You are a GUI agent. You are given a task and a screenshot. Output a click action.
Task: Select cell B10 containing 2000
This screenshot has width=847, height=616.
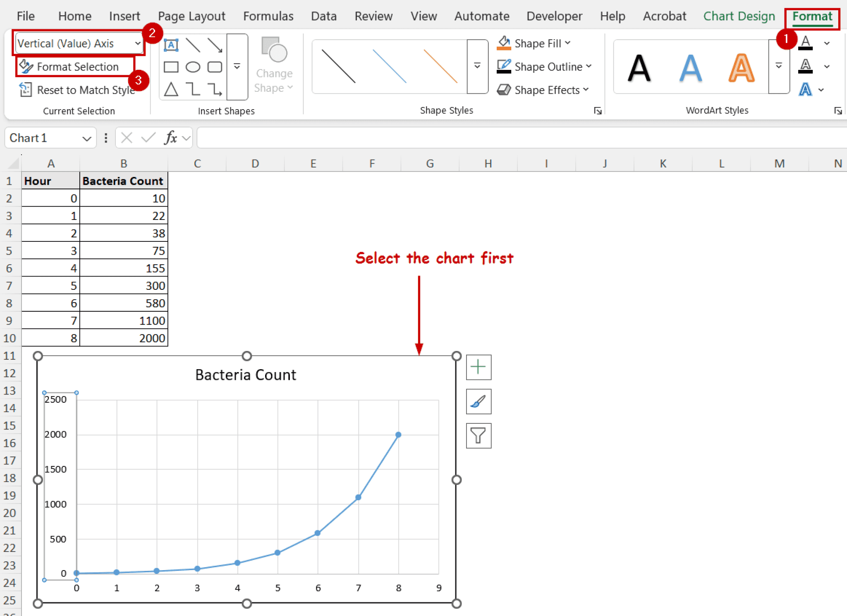(124, 338)
